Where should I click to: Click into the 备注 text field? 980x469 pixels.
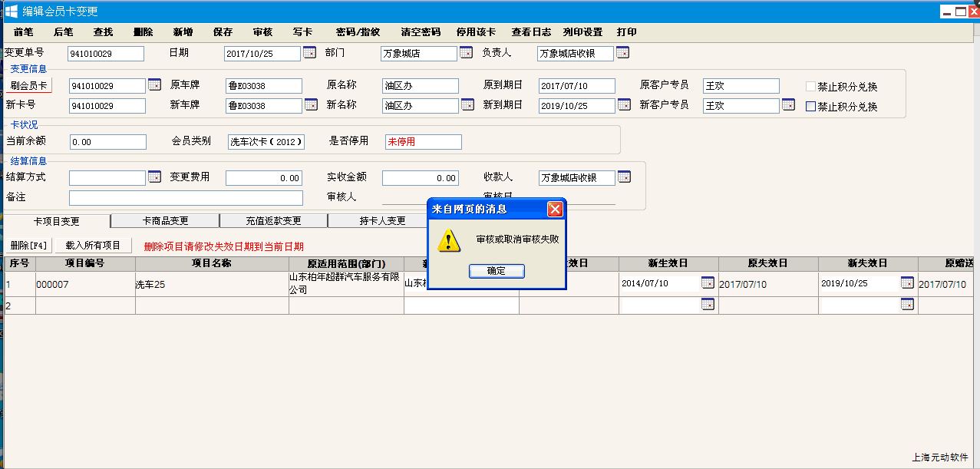(186, 198)
